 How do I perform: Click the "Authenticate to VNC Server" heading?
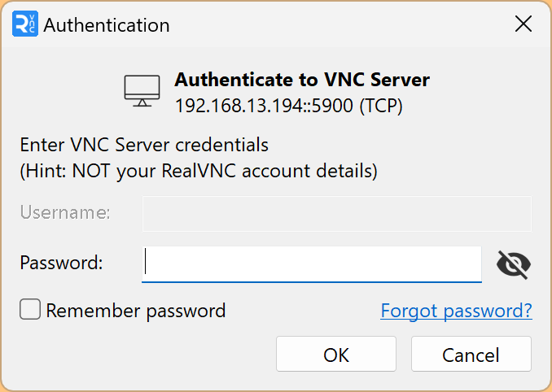302,80
